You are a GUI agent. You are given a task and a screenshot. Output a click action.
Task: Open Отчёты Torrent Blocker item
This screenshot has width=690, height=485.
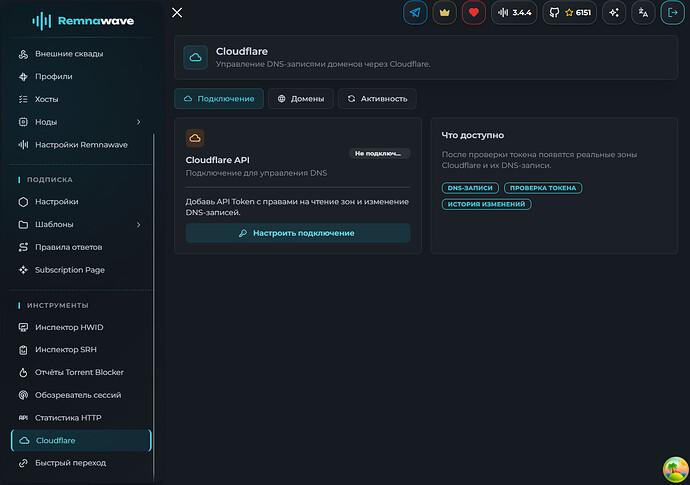point(81,372)
